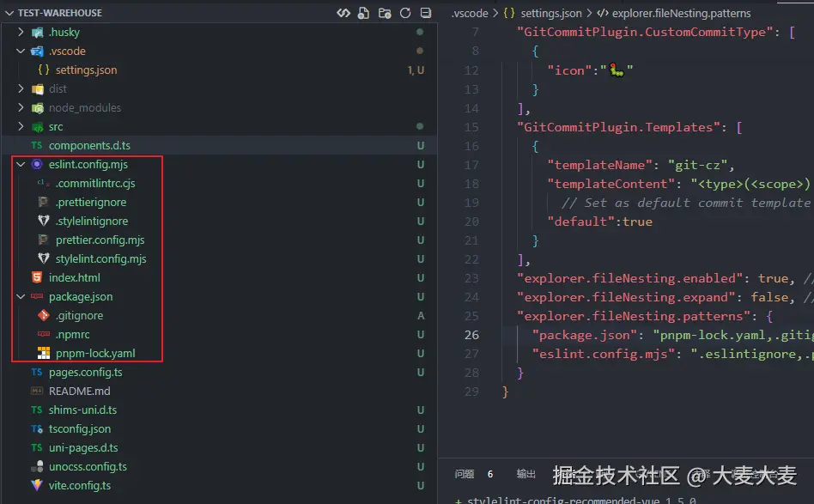The width and height of the screenshot is (814, 504).
Task: Expand the src folder chevron
Action: [21, 127]
